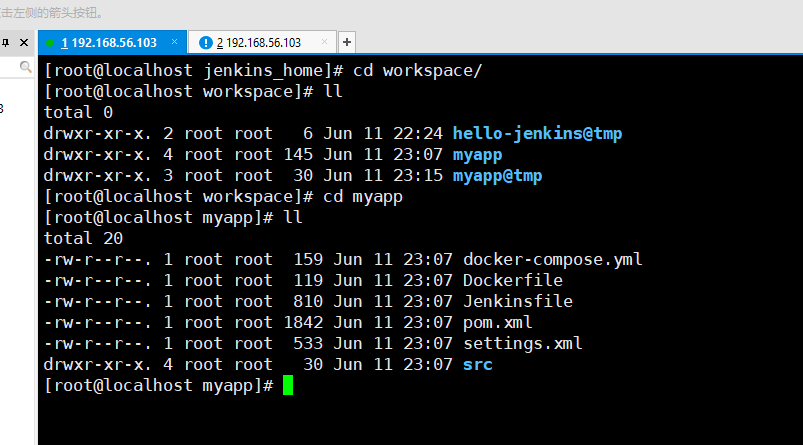Click the green connected status dot on tab 1

click(x=50, y=43)
